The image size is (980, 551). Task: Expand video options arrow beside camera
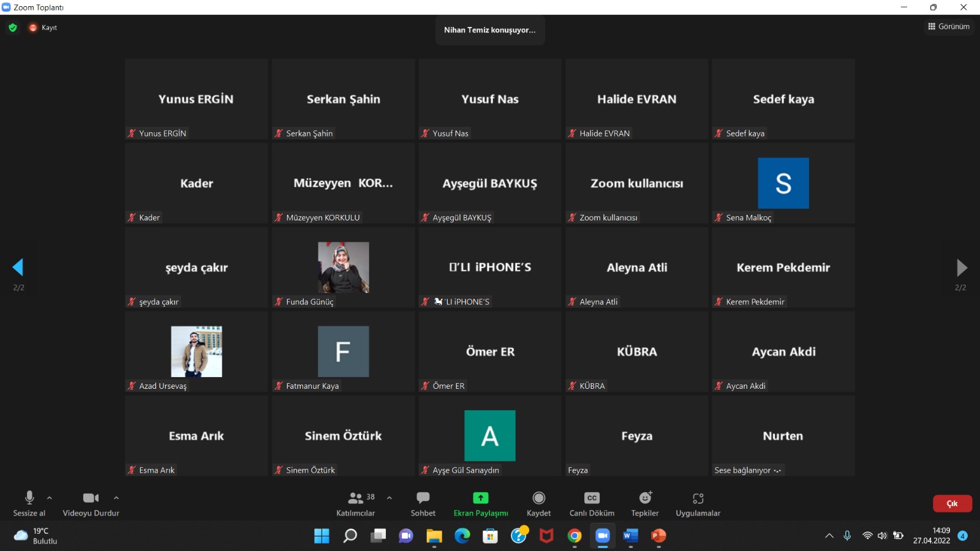116,498
